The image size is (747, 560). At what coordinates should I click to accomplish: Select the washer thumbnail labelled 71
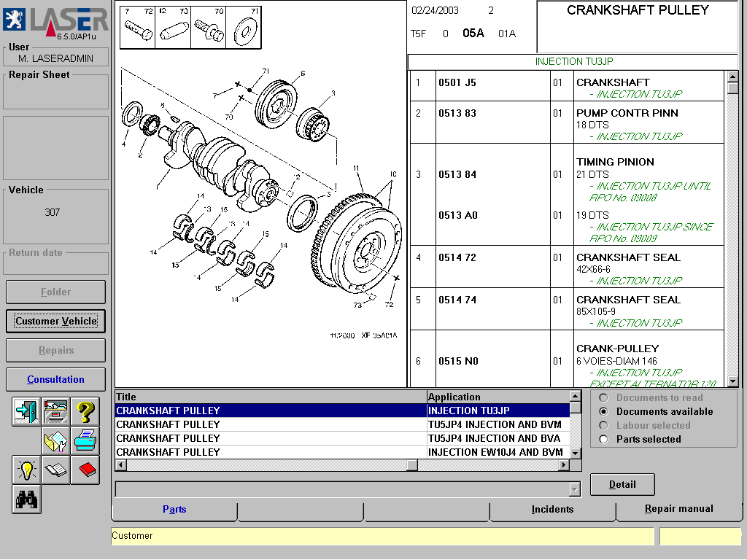(244, 28)
